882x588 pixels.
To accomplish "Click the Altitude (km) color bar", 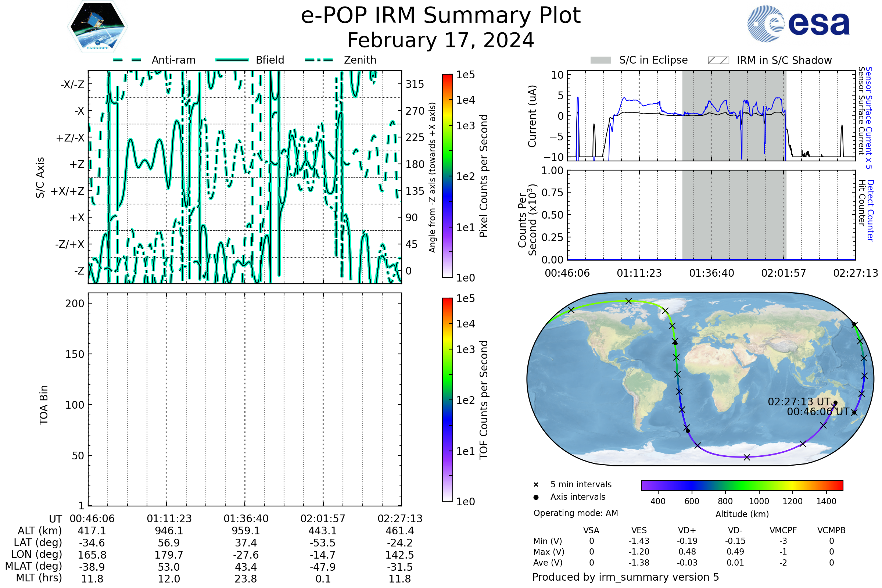I will point(742,485).
